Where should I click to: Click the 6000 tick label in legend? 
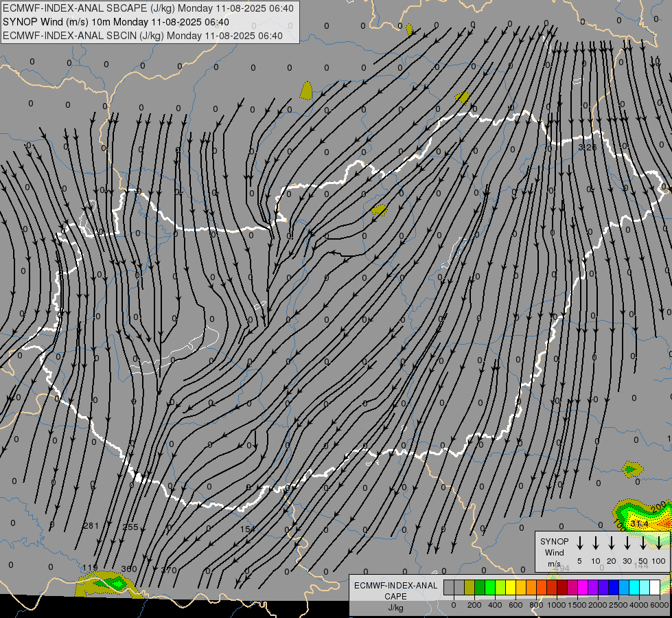pyautogui.click(x=660, y=605)
